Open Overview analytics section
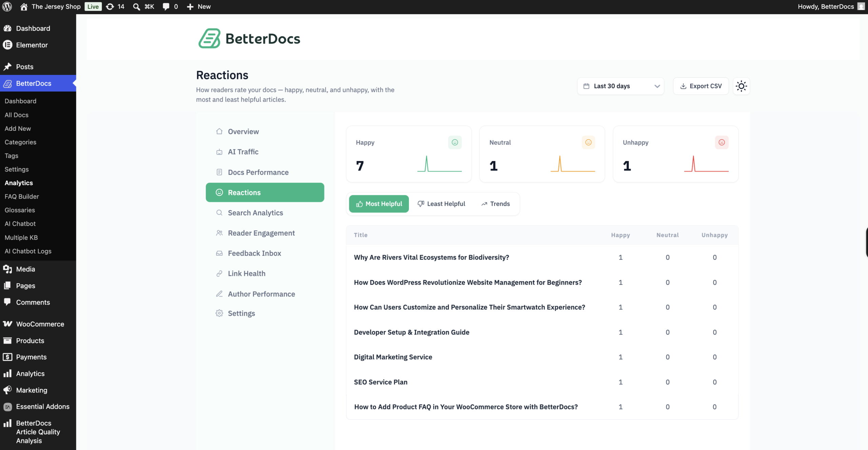The height and width of the screenshot is (450, 868). click(x=265, y=131)
